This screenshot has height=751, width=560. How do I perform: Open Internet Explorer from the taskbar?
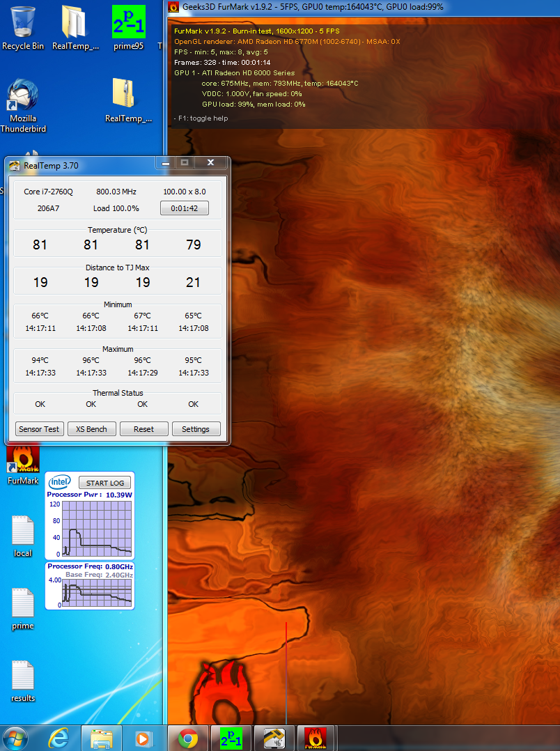tap(59, 738)
